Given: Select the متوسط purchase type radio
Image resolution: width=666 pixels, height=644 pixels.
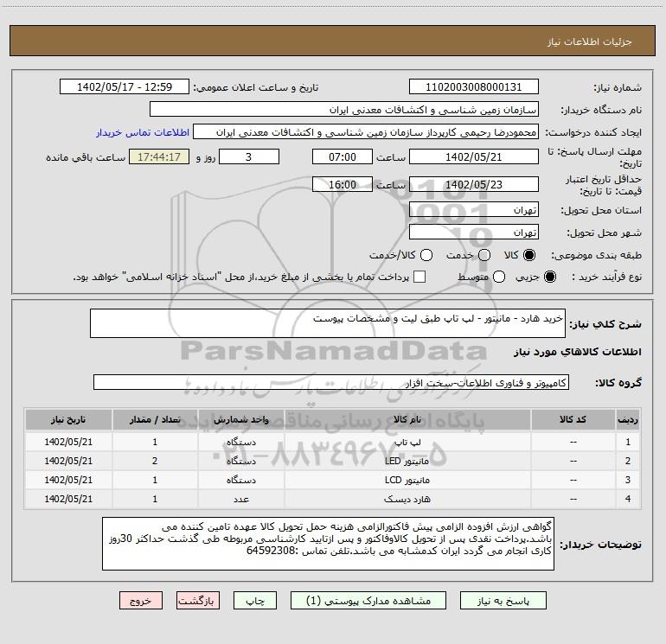Looking at the screenshot, I should click(499, 277).
